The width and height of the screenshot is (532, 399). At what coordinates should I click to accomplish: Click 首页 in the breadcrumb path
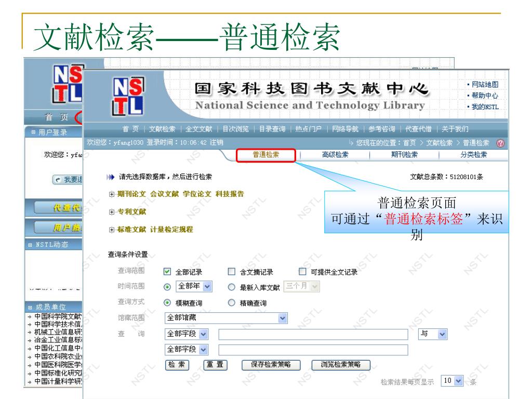409,143
